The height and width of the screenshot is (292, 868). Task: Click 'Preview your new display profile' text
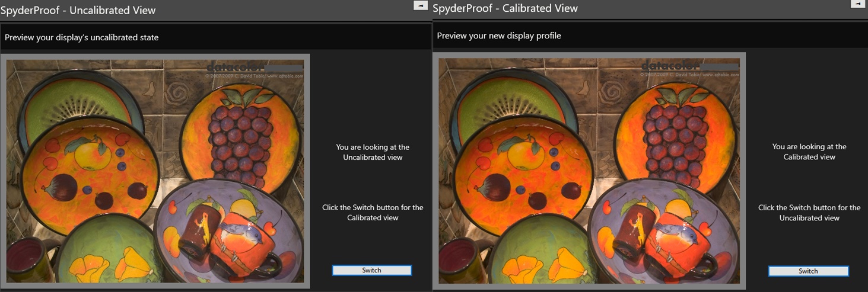coord(499,36)
